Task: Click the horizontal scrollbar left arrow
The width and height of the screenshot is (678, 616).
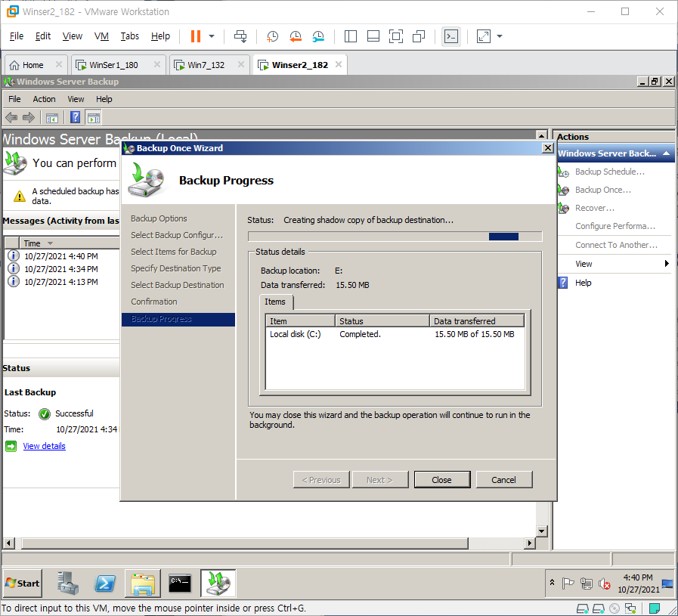Action: (x=8, y=543)
